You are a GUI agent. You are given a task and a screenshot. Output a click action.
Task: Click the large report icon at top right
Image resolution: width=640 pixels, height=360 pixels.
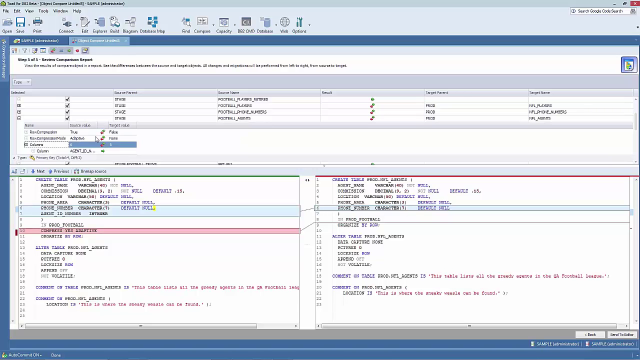click(x=629, y=65)
